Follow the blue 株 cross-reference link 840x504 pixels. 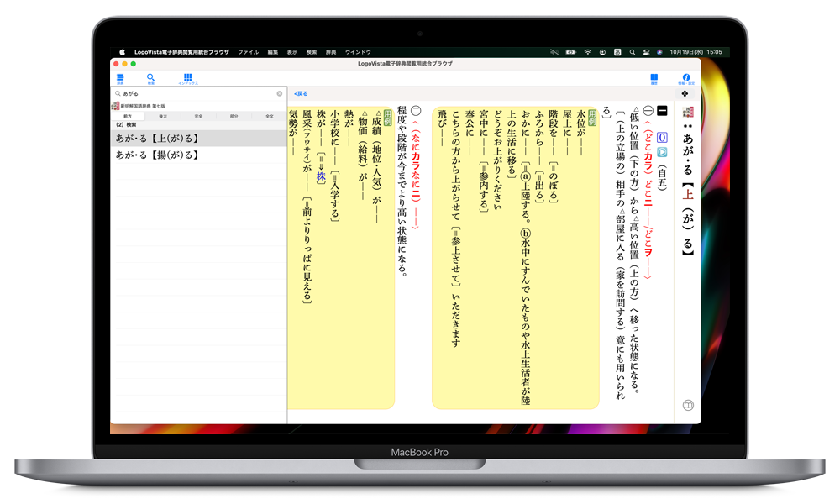[x=321, y=176]
